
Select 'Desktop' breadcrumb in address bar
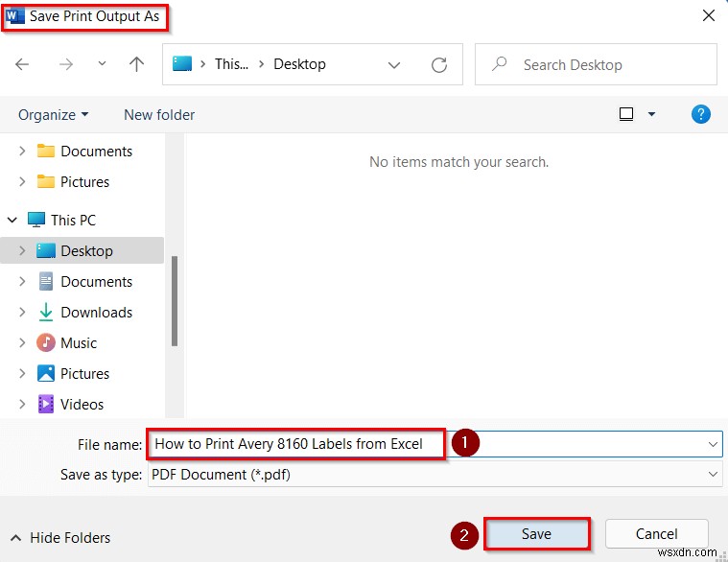pos(299,64)
